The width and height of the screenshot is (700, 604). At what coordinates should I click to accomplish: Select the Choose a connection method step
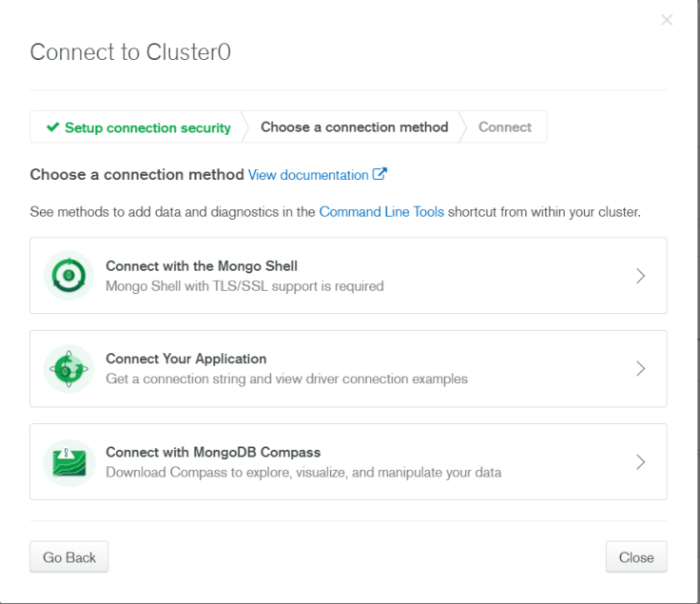pos(354,127)
